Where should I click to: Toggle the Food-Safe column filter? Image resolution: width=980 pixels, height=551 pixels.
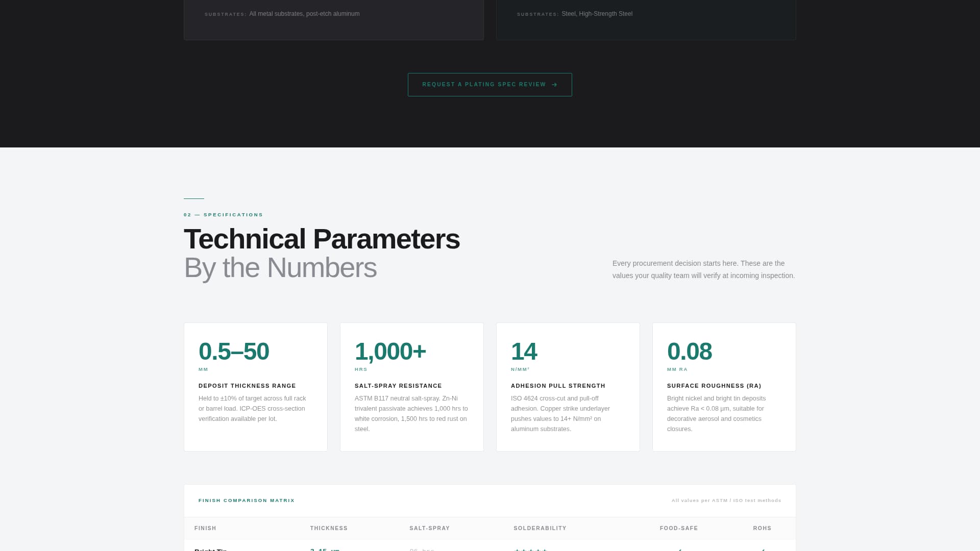(679, 528)
